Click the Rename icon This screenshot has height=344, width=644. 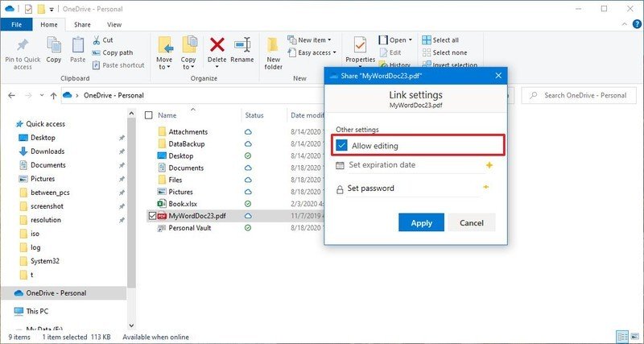point(242,44)
